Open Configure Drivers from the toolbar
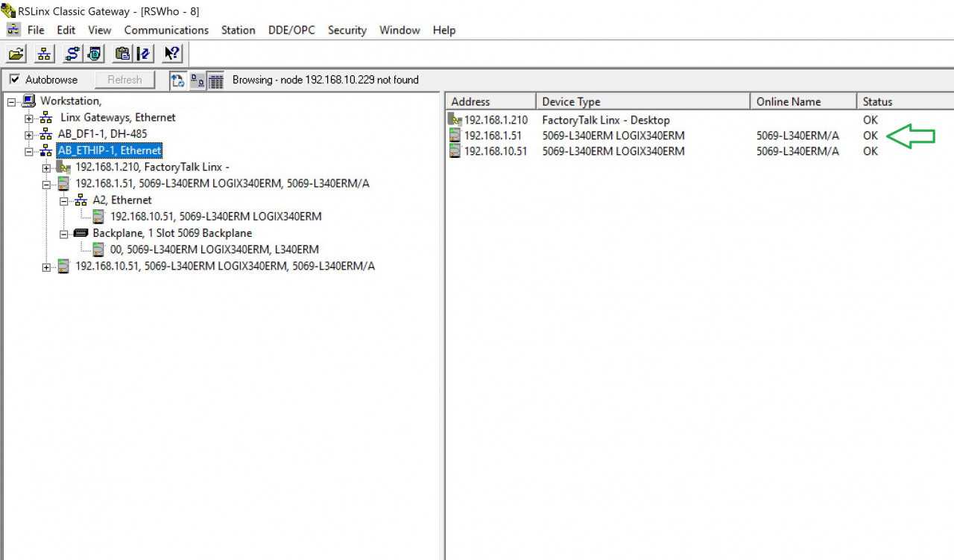The image size is (954, 560). pos(73,54)
